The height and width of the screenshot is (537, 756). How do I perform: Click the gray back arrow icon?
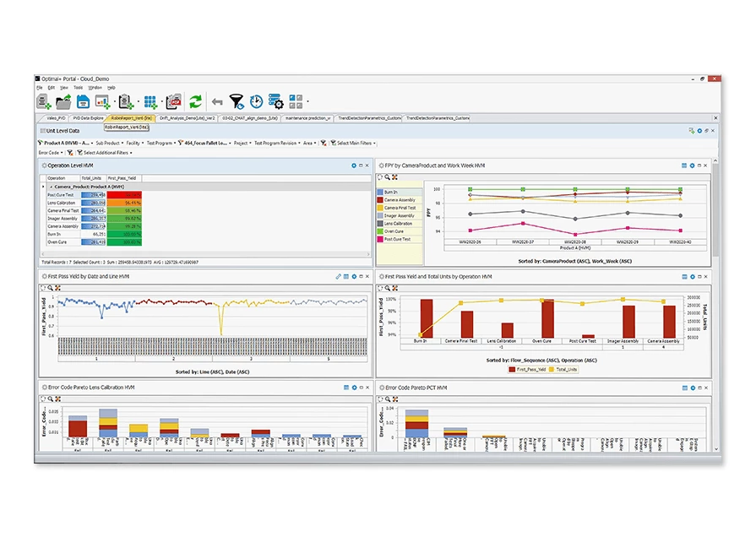(217, 101)
